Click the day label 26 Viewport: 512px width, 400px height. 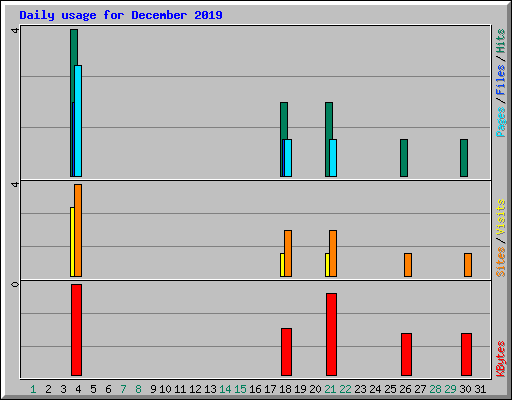click(x=405, y=389)
